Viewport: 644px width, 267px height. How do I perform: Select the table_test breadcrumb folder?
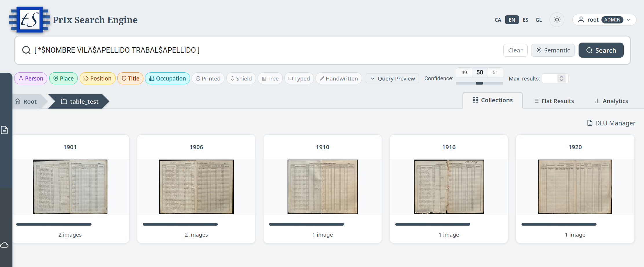(80, 101)
